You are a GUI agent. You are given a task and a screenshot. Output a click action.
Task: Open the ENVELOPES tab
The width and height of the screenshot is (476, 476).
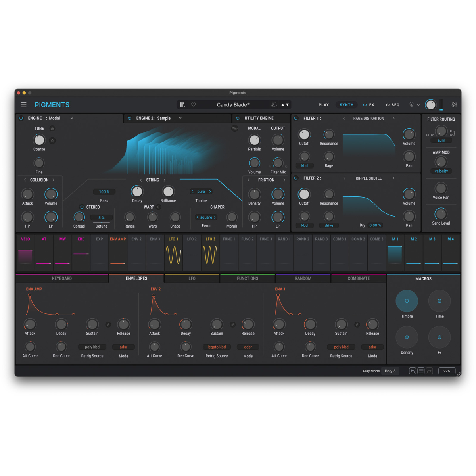tap(136, 278)
